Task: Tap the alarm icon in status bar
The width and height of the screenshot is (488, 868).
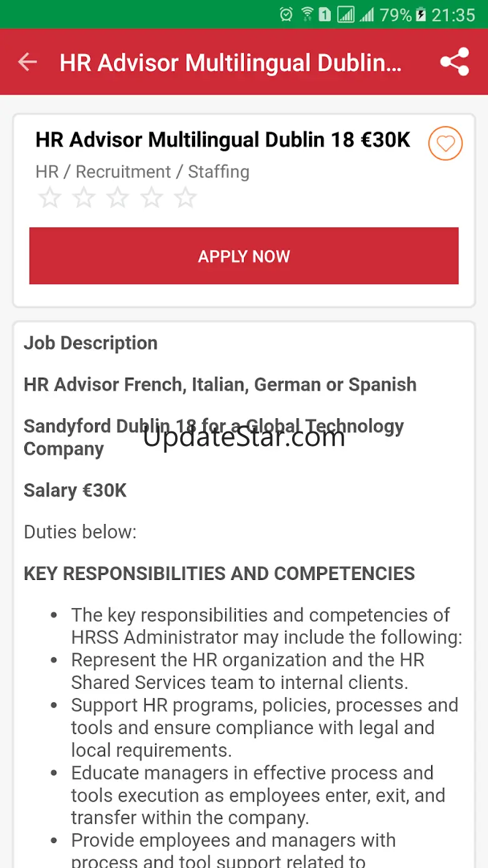Action: click(286, 14)
